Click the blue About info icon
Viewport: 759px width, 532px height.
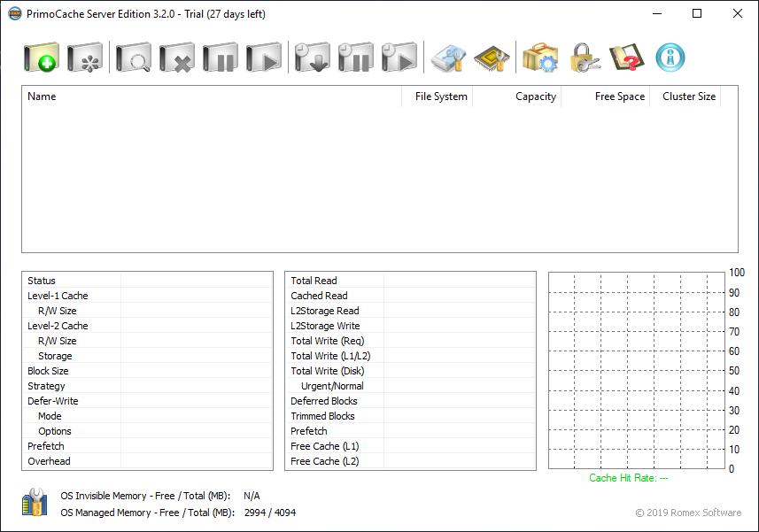tap(670, 58)
